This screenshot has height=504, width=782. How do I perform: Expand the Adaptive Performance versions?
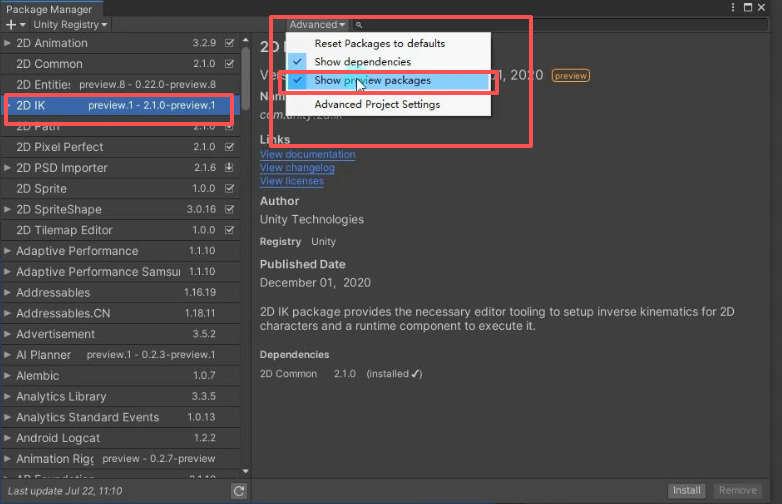pos(7,251)
